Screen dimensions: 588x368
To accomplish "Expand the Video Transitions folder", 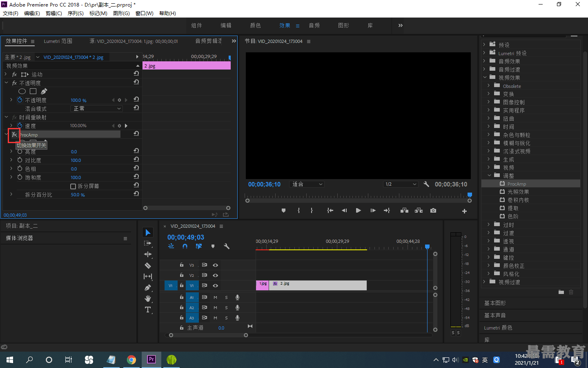I will [x=485, y=282].
